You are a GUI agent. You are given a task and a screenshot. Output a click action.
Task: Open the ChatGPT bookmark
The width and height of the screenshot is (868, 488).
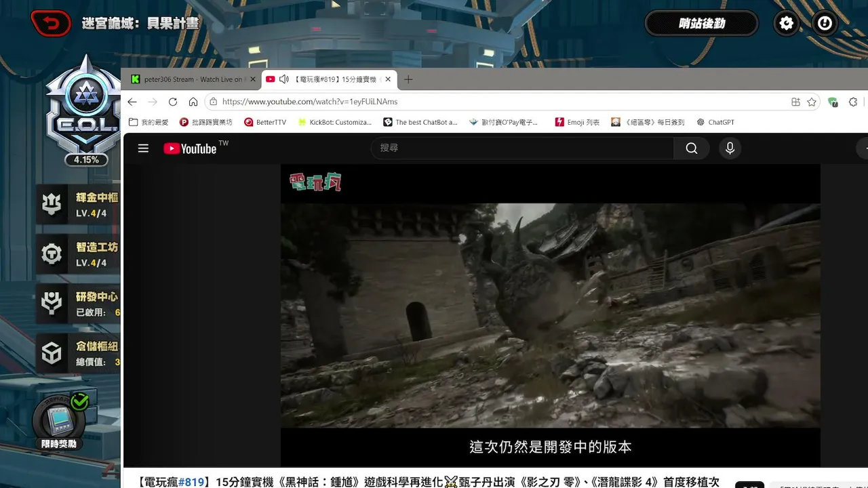click(715, 122)
